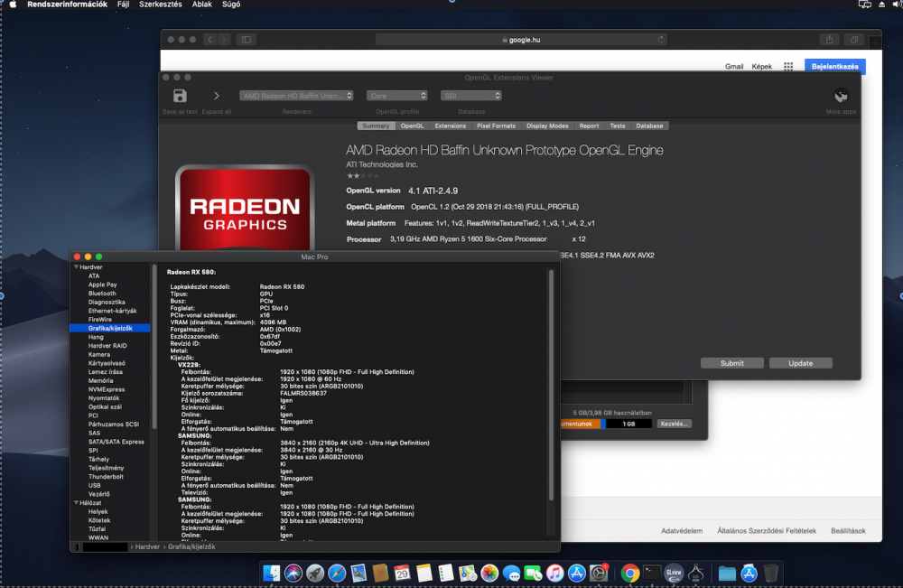This screenshot has height=588, width=903.
Task: Open Google Chrome from the Dock
Action: coord(630,573)
